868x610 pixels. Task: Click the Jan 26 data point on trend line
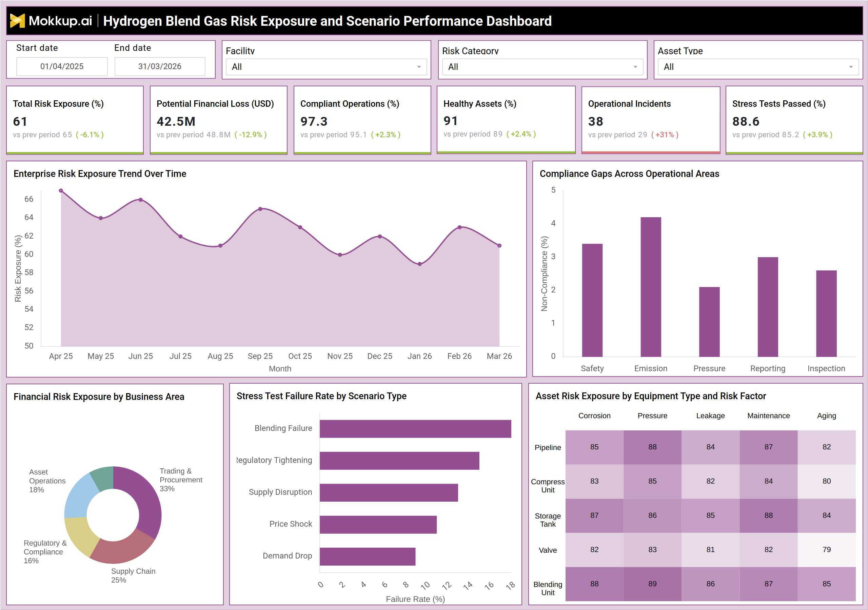click(x=420, y=264)
